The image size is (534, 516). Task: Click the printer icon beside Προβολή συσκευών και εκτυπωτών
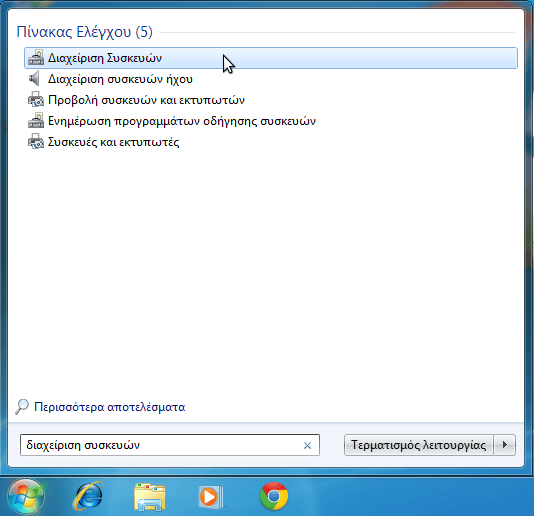(x=36, y=99)
